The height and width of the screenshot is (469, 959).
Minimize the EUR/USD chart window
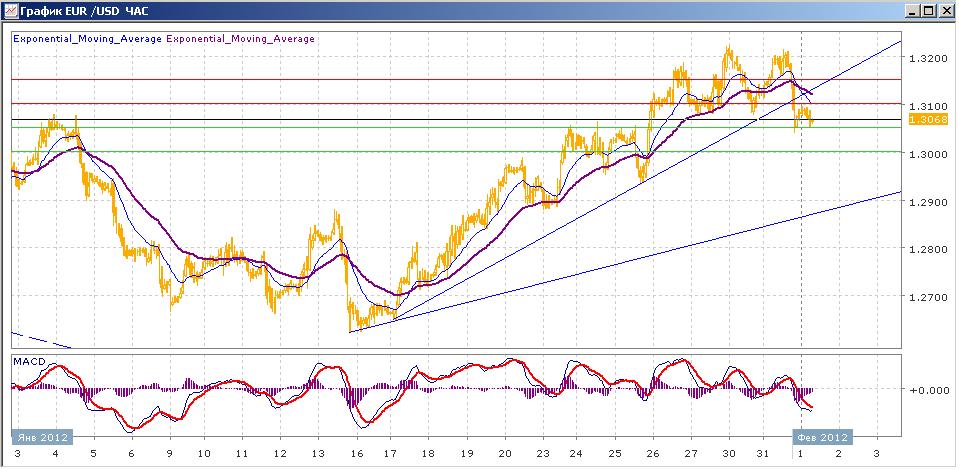913,10
